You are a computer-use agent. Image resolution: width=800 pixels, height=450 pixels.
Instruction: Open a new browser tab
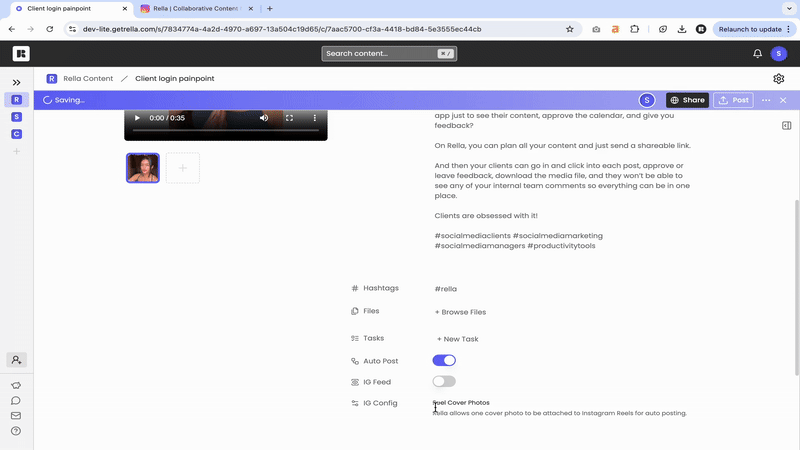(270, 9)
